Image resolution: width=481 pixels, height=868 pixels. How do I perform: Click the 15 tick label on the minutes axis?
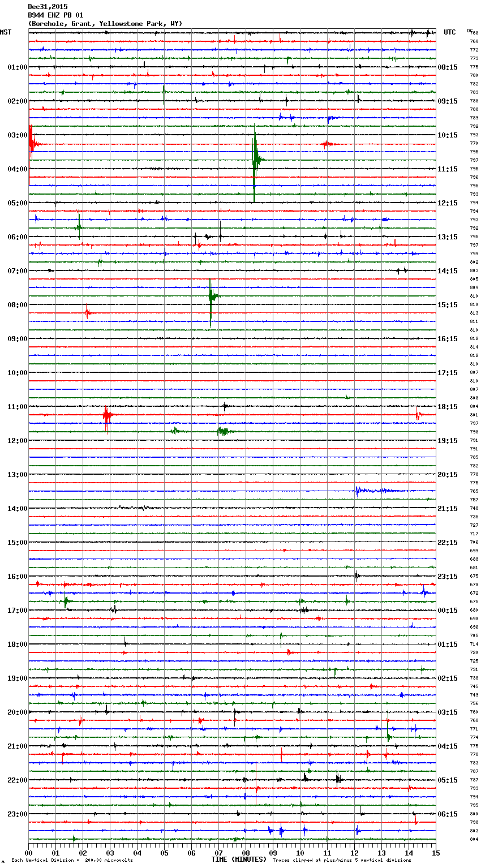click(436, 853)
